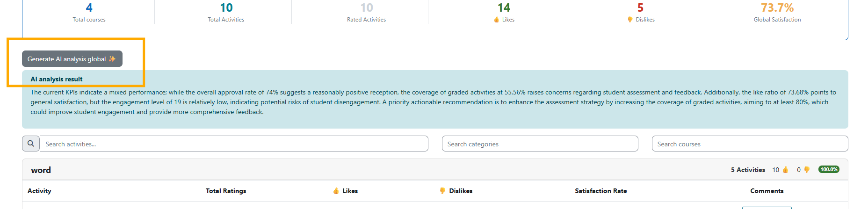868x209 pixels.
Task: Click the sparkle icon on the Generate button
Action: point(112,59)
